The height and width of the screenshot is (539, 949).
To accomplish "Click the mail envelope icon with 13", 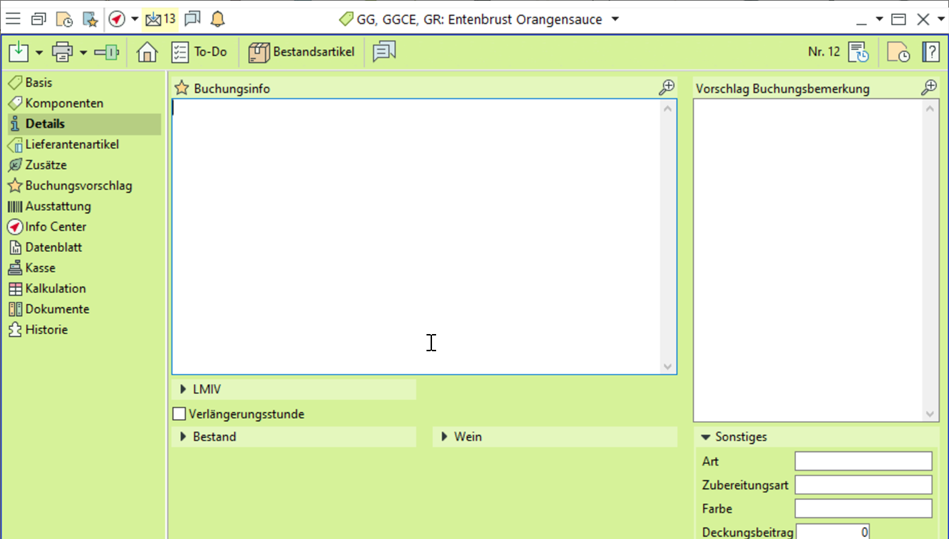I will click(x=159, y=19).
